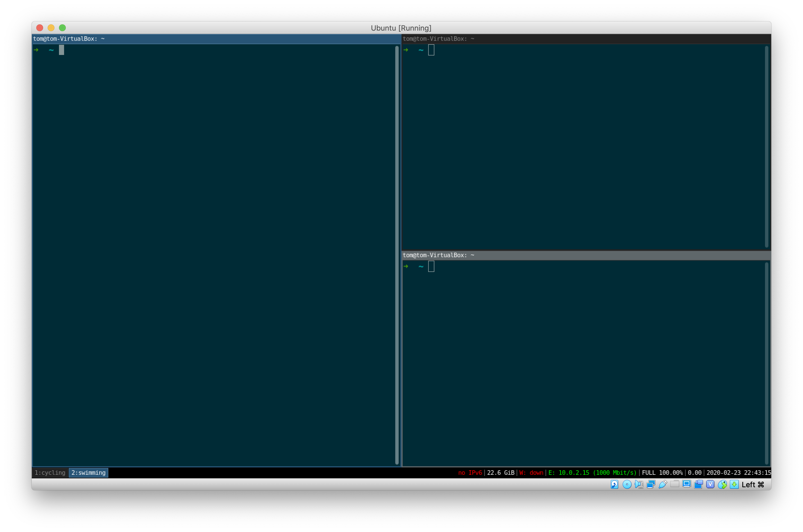The image size is (803, 532).
Task: Click the date and time status text
Action: (x=738, y=473)
